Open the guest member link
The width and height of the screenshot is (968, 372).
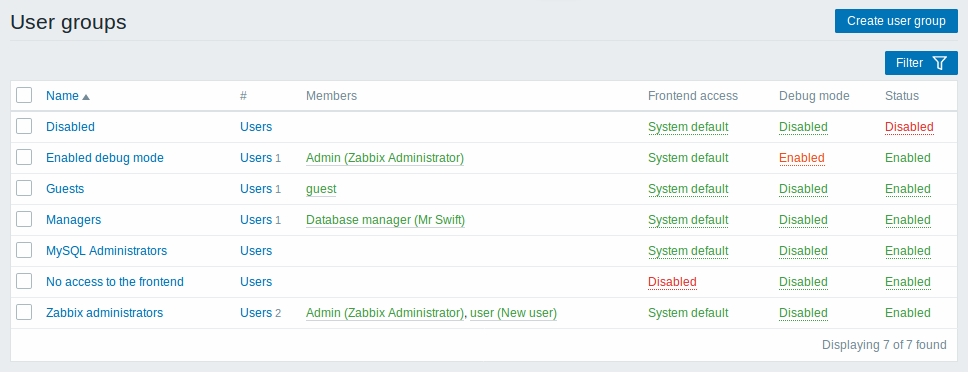click(321, 189)
